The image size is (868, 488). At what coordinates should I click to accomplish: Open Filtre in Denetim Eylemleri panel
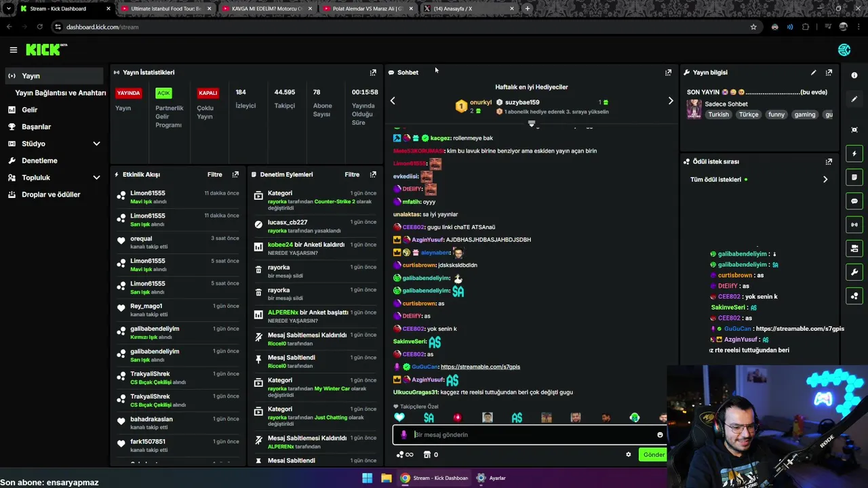click(x=352, y=175)
